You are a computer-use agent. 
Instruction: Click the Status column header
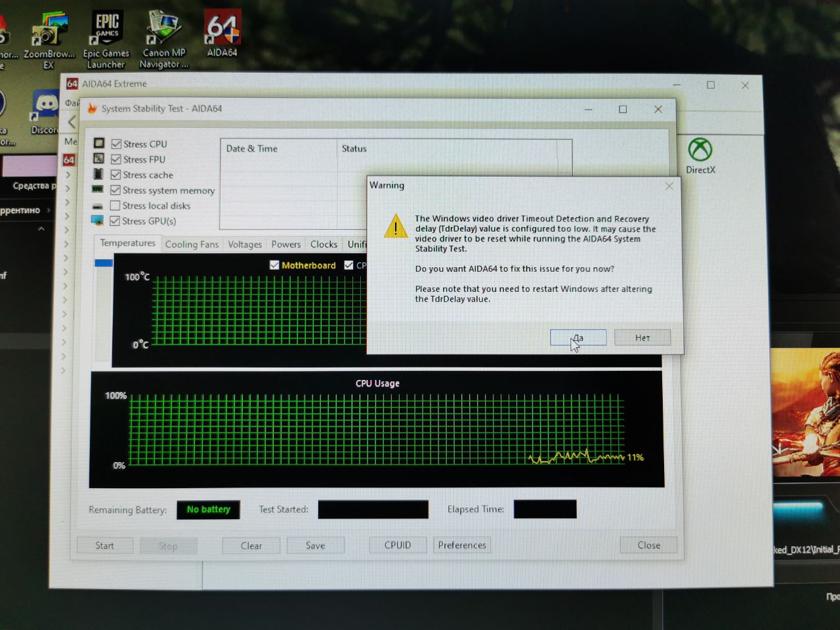(446, 149)
